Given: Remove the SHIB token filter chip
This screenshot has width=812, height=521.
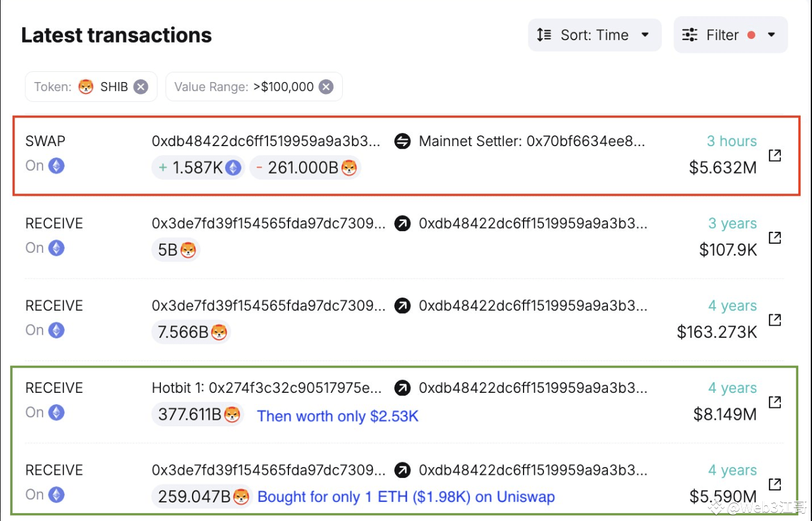Looking at the screenshot, I should click(x=141, y=86).
